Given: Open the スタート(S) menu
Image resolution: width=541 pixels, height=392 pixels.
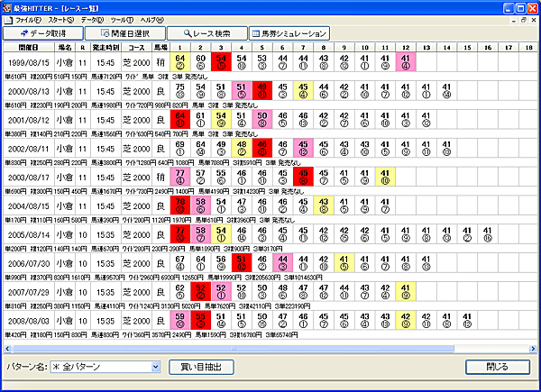Looking at the screenshot, I should [61, 21].
